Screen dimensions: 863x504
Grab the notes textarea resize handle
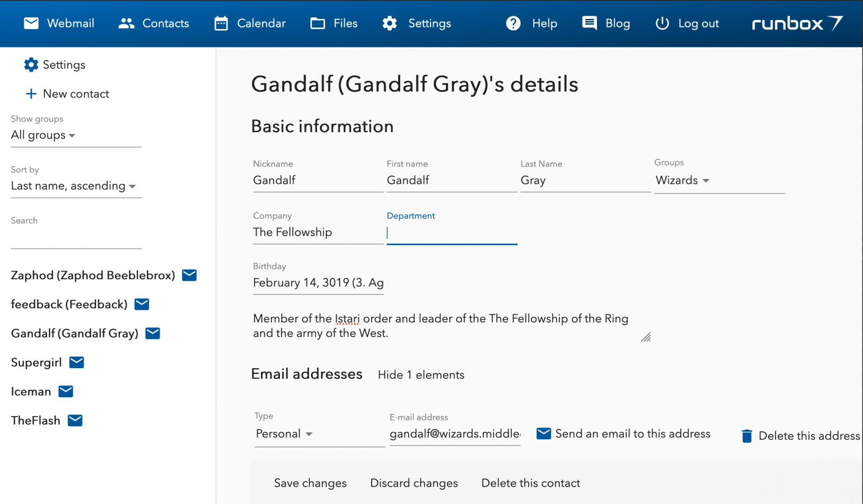coord(646,337)
